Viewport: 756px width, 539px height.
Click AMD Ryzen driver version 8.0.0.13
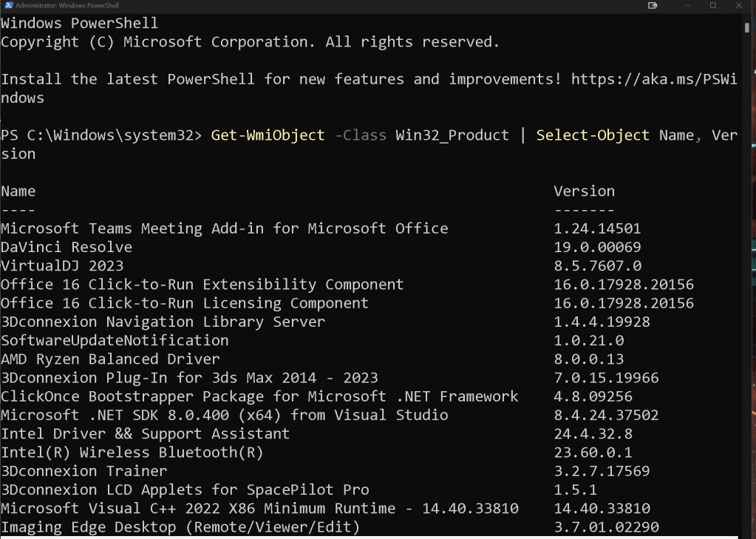click(589, 359)
